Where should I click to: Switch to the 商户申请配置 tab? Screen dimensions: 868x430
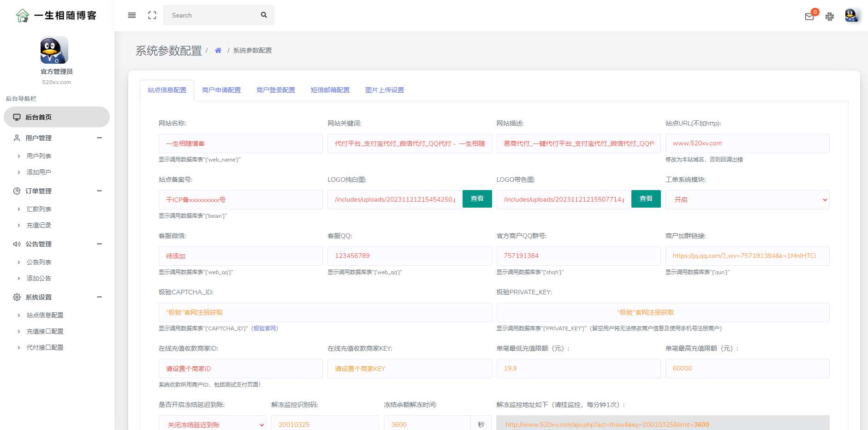coord(221,90)
